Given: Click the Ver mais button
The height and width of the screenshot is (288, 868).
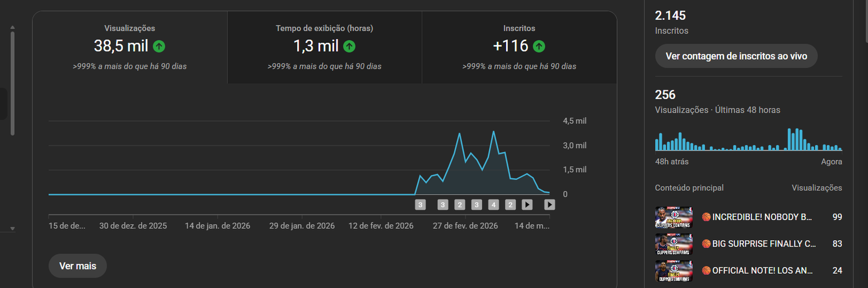Looking at the screenshot, I should pos(78,266).
